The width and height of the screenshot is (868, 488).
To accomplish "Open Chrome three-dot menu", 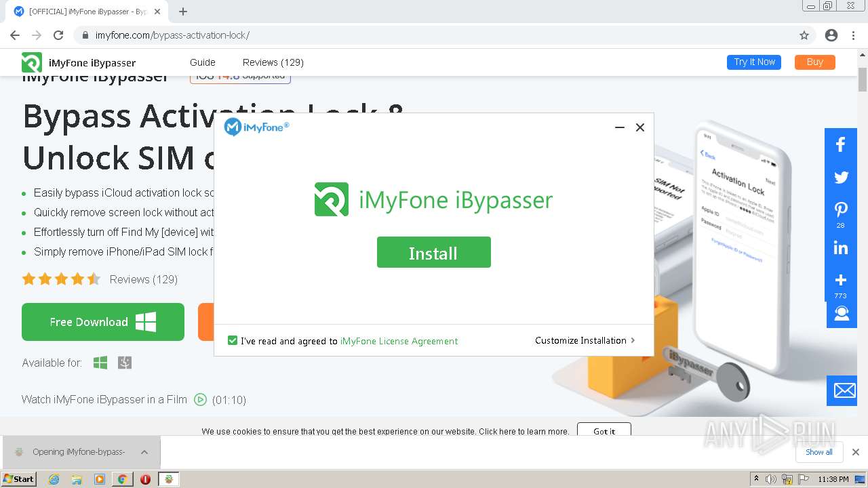I will (x=854, y=35).
